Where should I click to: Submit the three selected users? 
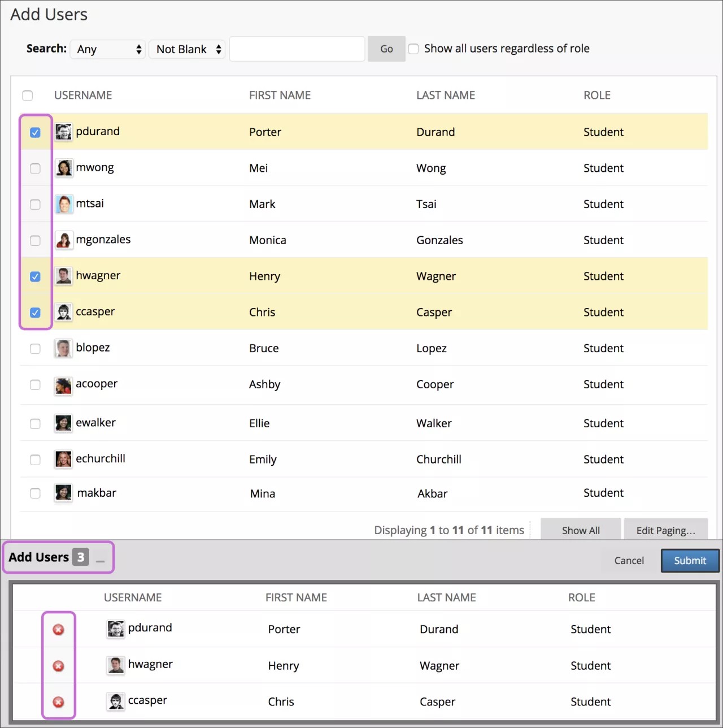690,560
